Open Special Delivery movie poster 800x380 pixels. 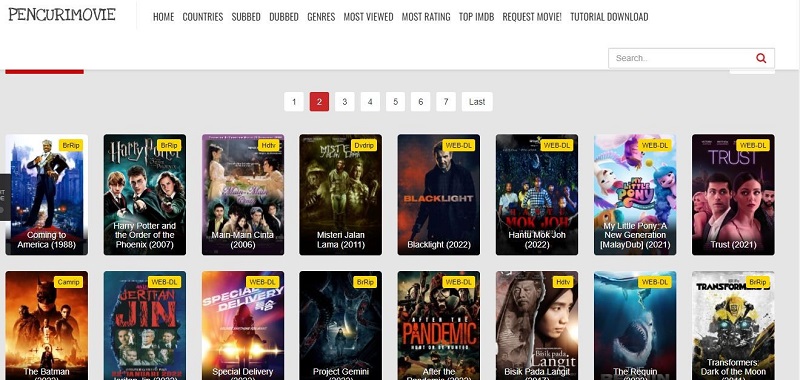pos(243,325)
